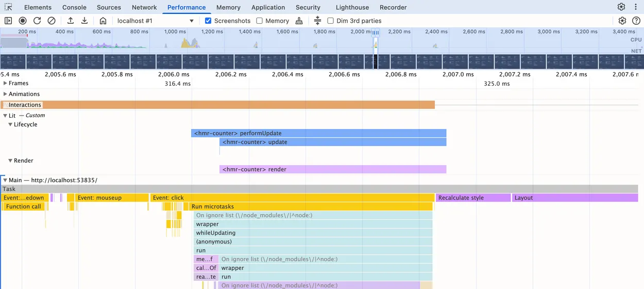
Task: Click the upload profile icon
Action: 71,21
